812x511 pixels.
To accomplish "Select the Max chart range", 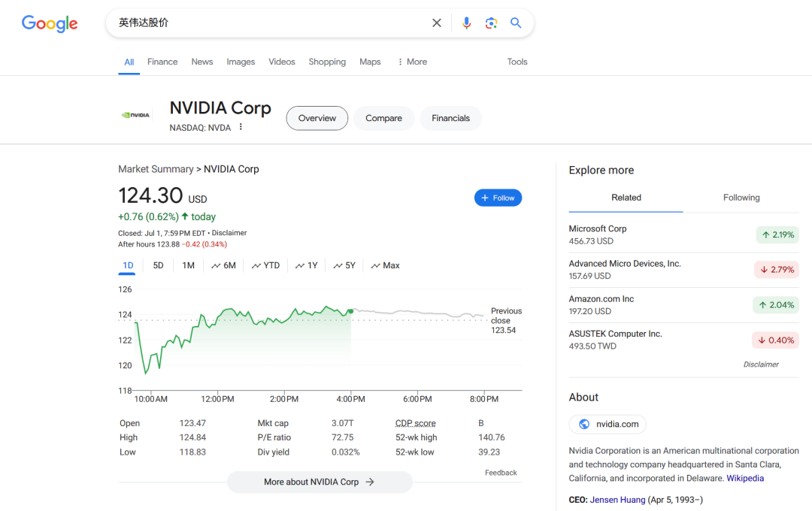I will coord(385,265).
